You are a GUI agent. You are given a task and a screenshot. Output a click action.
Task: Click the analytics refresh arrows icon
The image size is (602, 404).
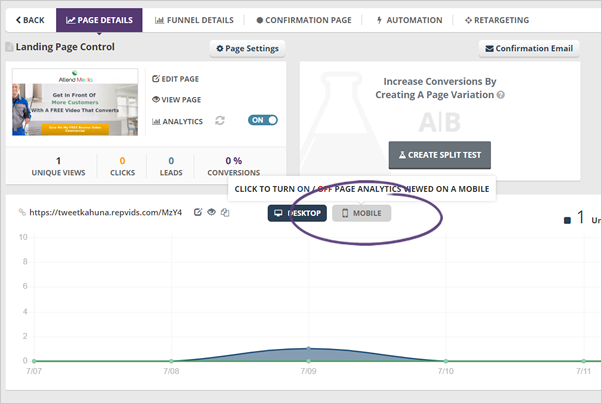pos(219,121)
